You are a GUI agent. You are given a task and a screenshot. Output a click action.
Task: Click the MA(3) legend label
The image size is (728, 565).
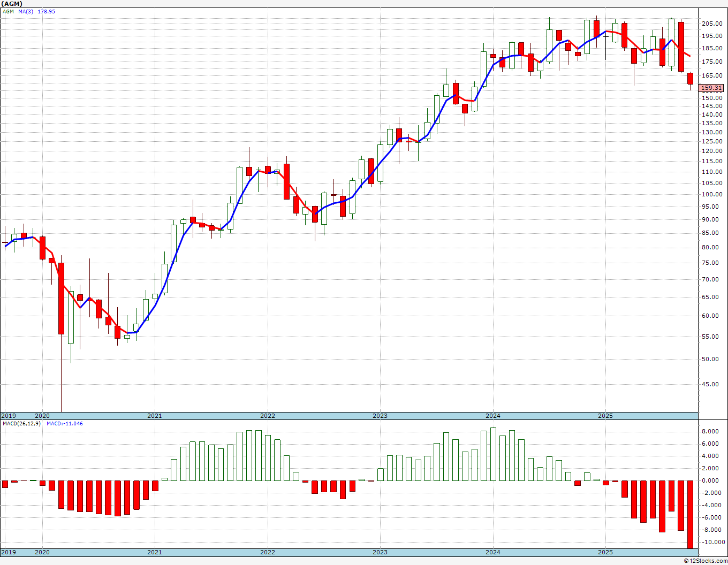(x=26, y=11)
